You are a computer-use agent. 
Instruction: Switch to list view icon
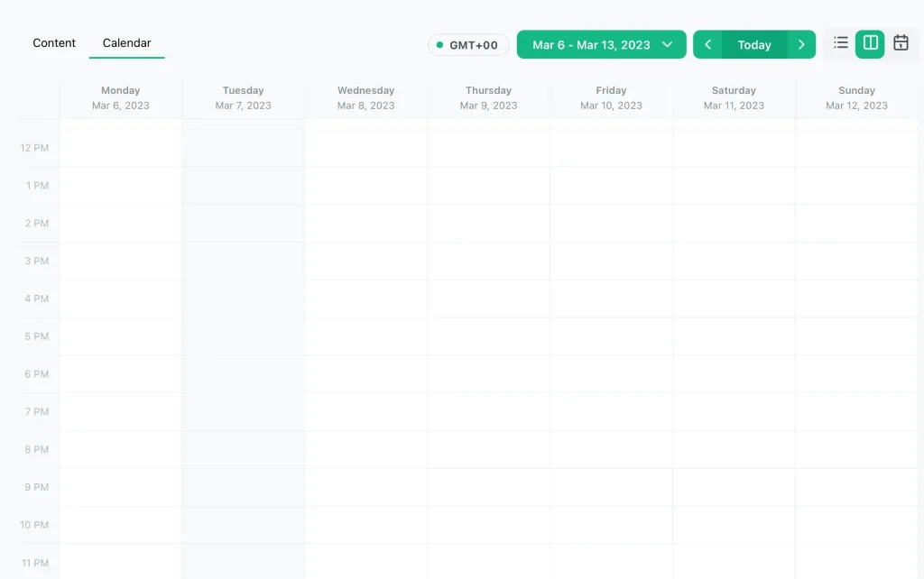(841, 43)
